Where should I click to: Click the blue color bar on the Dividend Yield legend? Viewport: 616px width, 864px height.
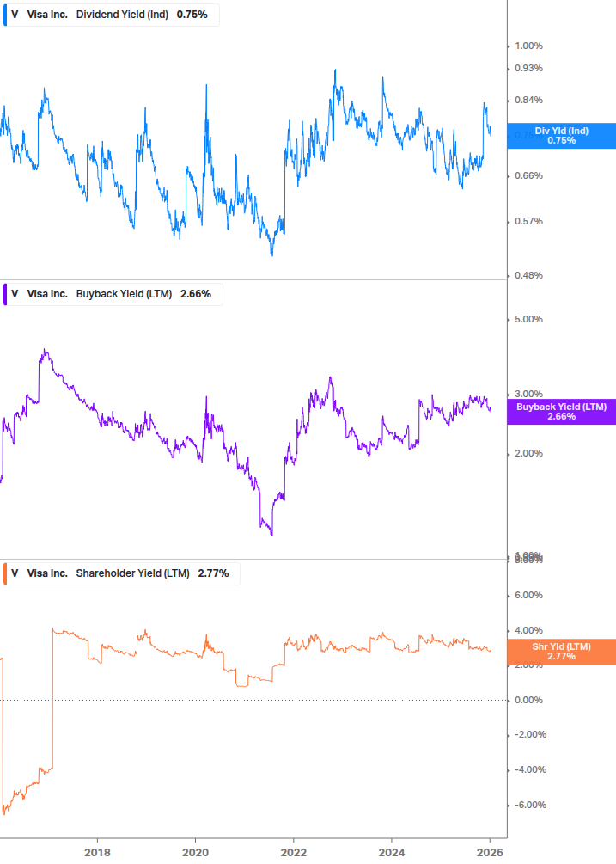click(5, 15)
